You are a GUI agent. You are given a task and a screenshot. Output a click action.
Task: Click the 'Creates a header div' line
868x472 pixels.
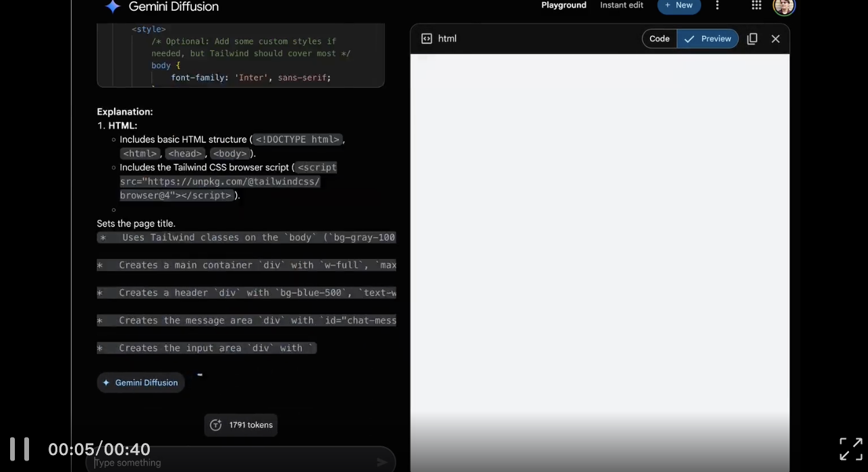(x=246, y=293)
